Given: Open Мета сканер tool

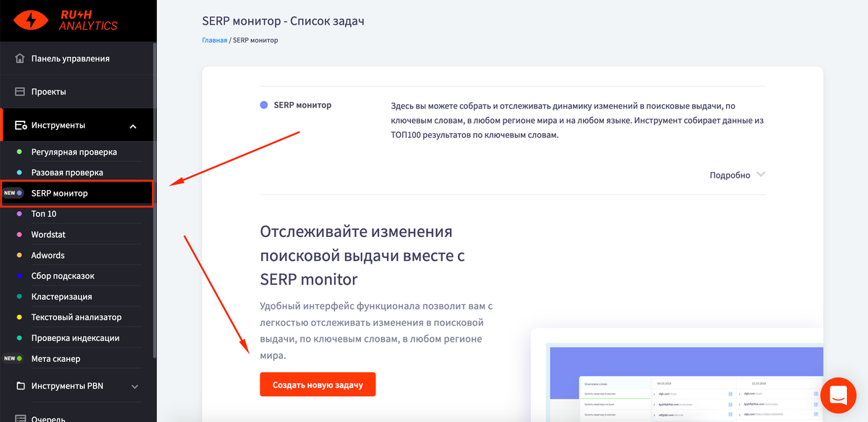Looking at the screenshot, I should tap(56, 358).
